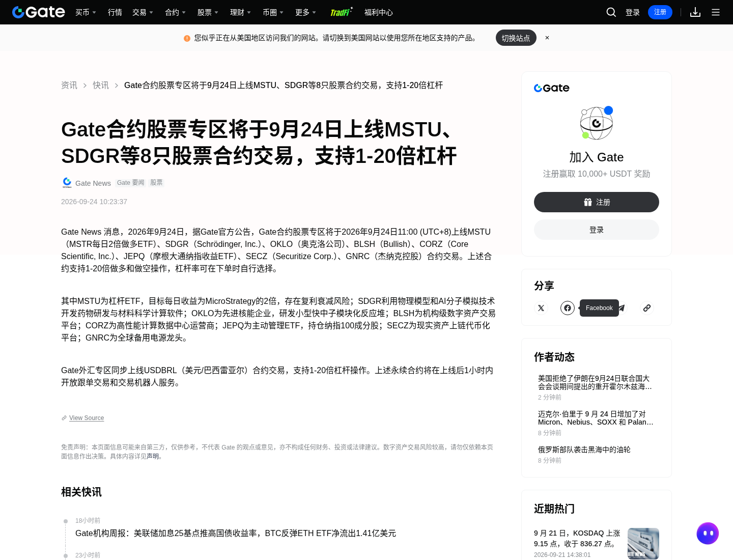Click the 相关快讯 heading
The image size is (733, 560).
coord(81,492)
